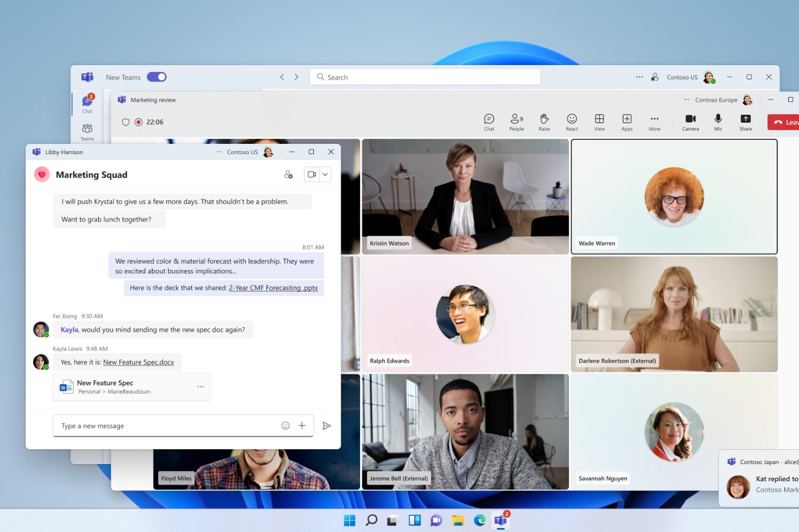Click the recording indicator beside 22:06
Viewport: 799px width, 532px height.
click(x=138, y=122)
